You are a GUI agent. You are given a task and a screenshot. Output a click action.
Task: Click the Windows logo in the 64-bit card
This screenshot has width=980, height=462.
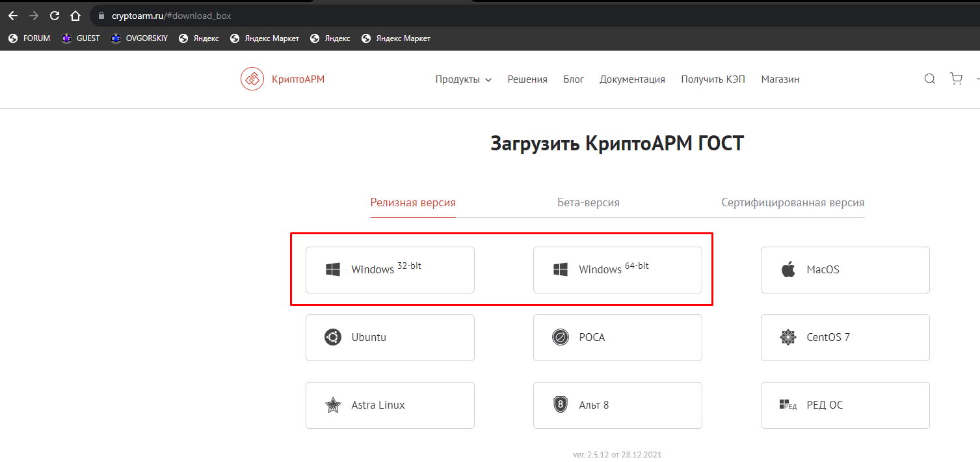pyautogui.click(x=561, y=269)
